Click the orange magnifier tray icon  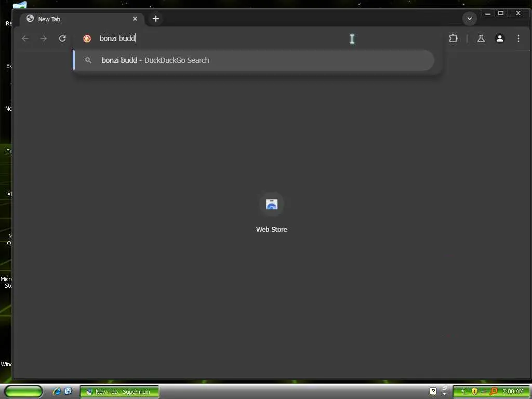494,392
